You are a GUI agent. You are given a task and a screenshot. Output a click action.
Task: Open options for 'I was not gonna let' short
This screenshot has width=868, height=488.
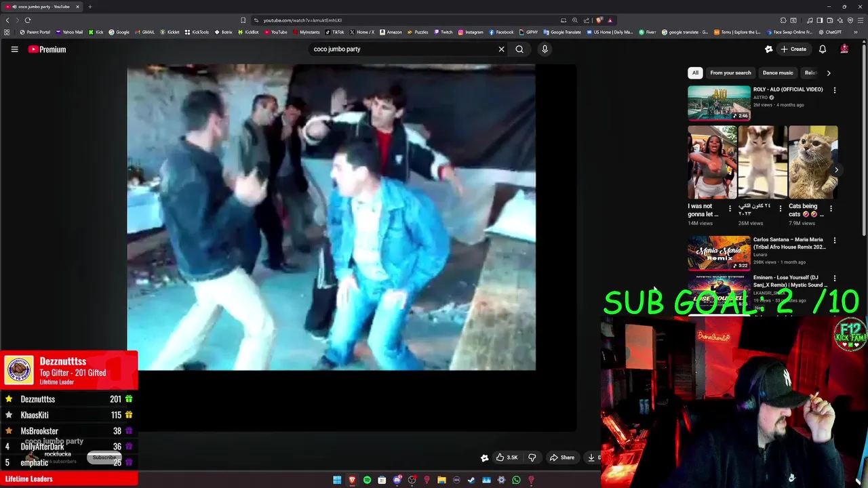[730, 208]
